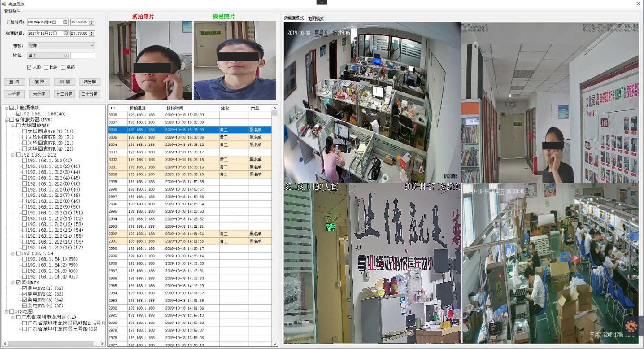Image resolution: width=644 pixels, height=349 pixels.
Task: Click the orange gear icon on video panel
Action: pyautogui.click(x=631, y=327)
